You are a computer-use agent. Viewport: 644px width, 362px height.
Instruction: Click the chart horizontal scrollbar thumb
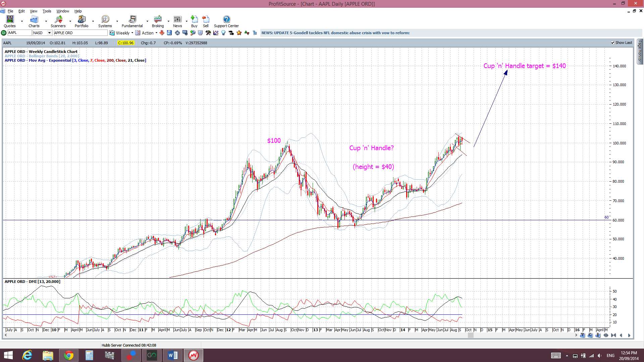click(x=471, y=335)
